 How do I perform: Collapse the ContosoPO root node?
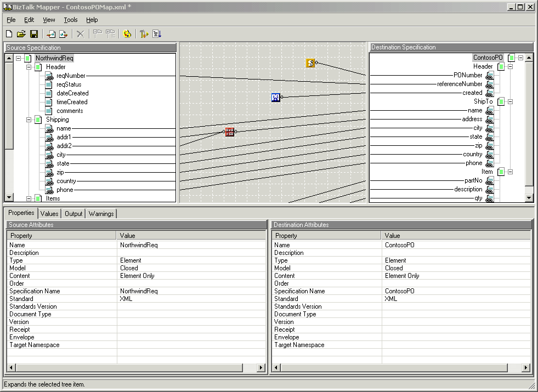click(x=520, y=58)
